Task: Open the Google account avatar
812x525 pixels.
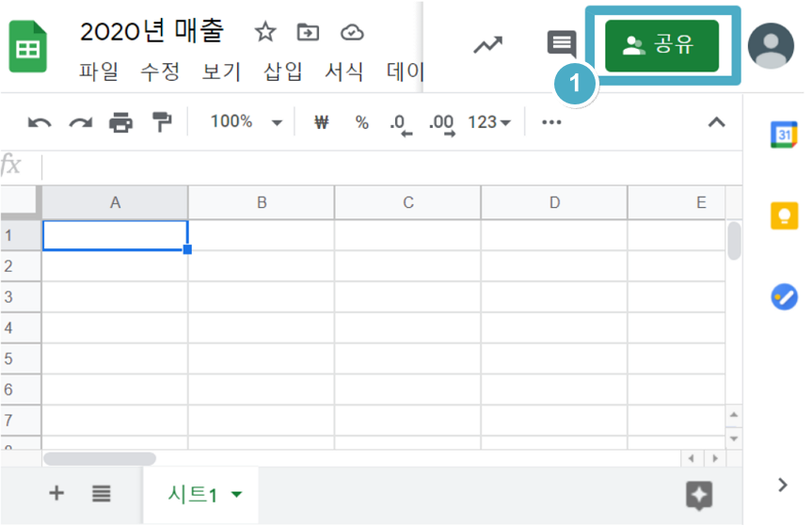Action: (771, 45)
